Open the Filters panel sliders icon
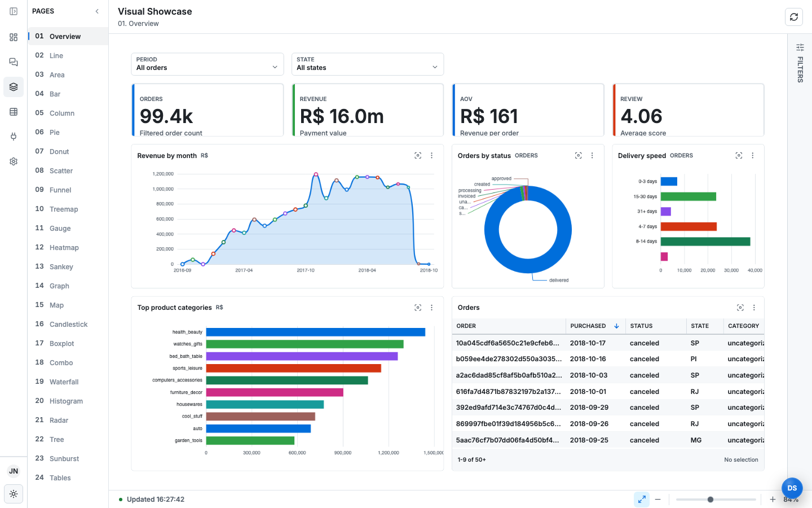The width and height of the screenshot is (812, 508). 800,47
